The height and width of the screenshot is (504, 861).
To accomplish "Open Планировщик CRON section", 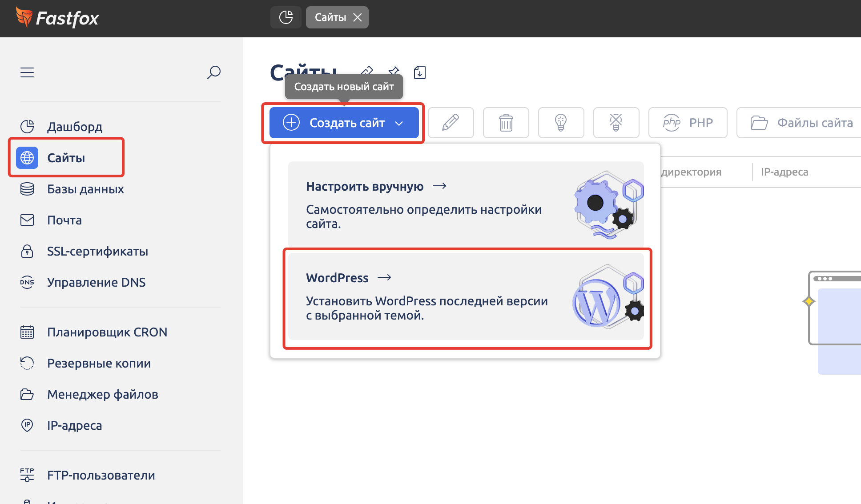I will coord(107,332).
